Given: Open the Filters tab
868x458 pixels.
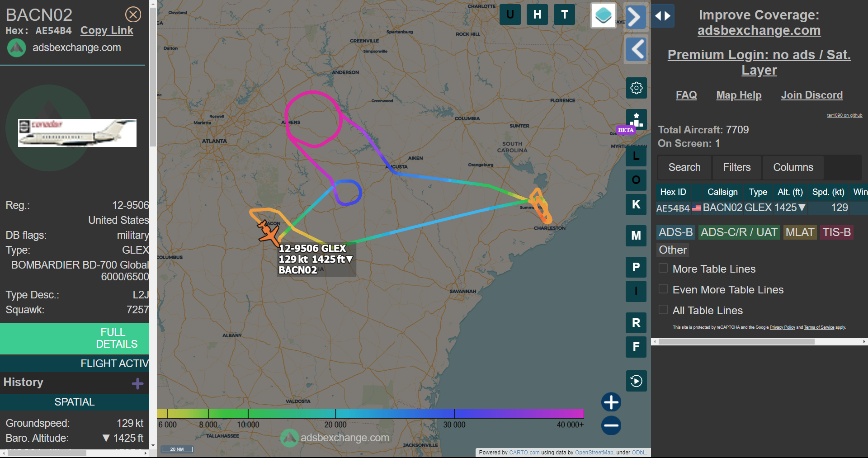Looking at the screenshot, I should pos(737,167).
